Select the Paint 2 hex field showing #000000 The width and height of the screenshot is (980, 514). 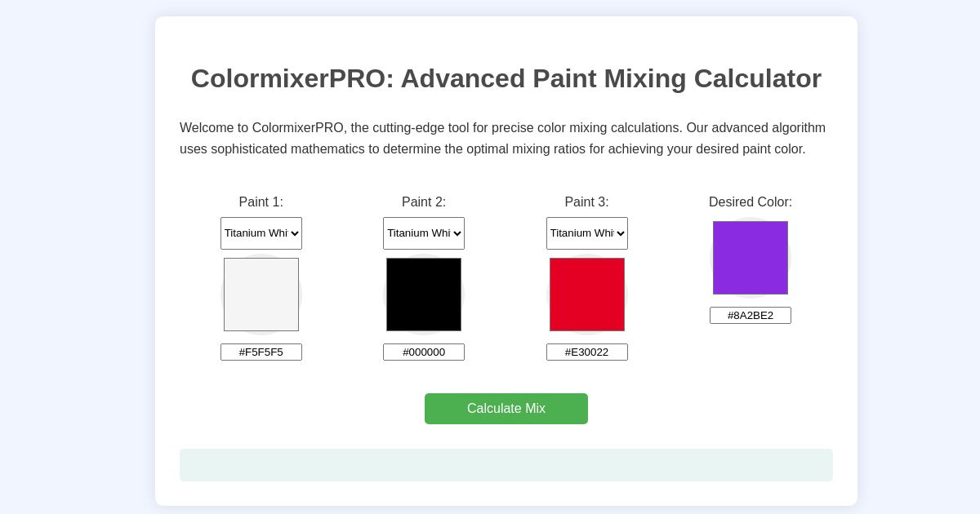424,352
